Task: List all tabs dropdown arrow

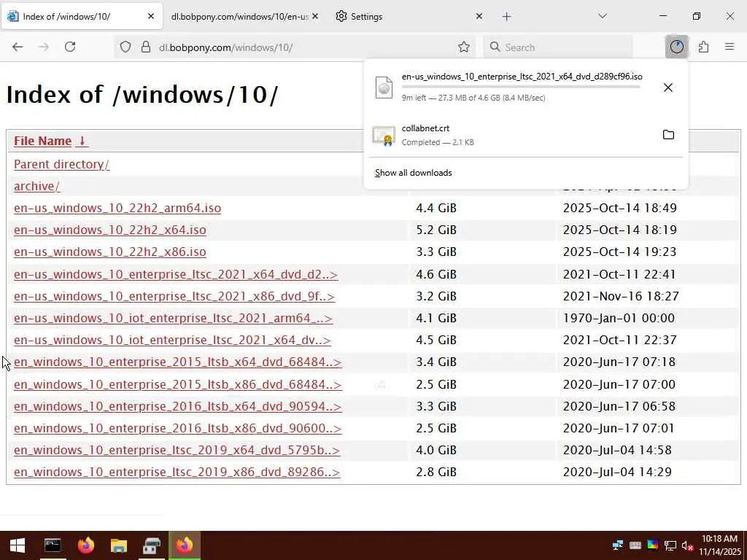Action: tap(602, 17)
